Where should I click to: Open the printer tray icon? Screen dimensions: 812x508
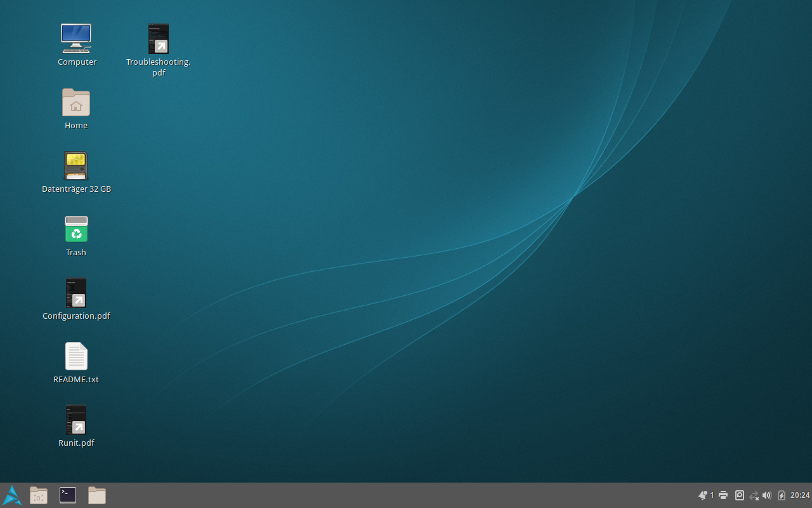[723, 495]
